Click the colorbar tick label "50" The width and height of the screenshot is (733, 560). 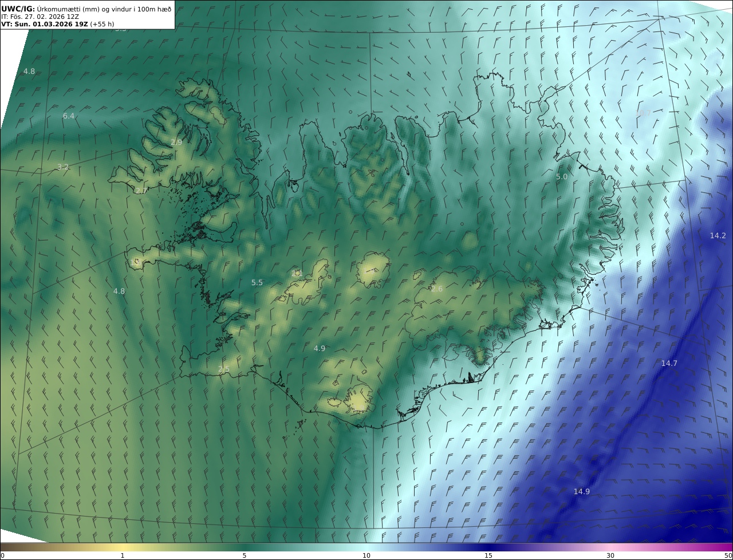[x=728, y=555]
